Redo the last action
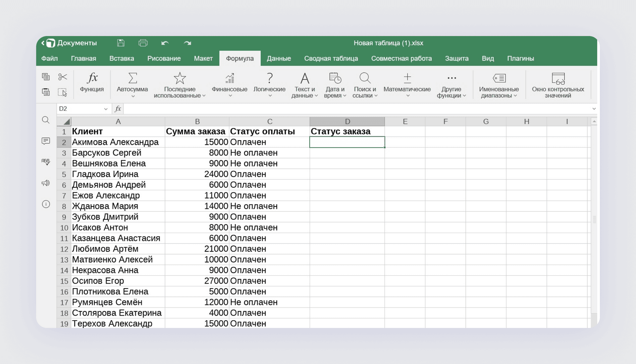 (187, 43)
